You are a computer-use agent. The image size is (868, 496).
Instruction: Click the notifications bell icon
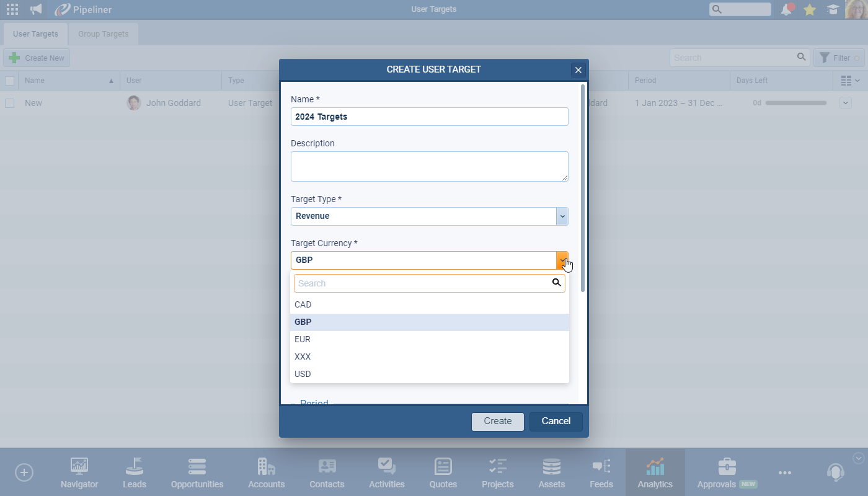[x=787, y=9]
